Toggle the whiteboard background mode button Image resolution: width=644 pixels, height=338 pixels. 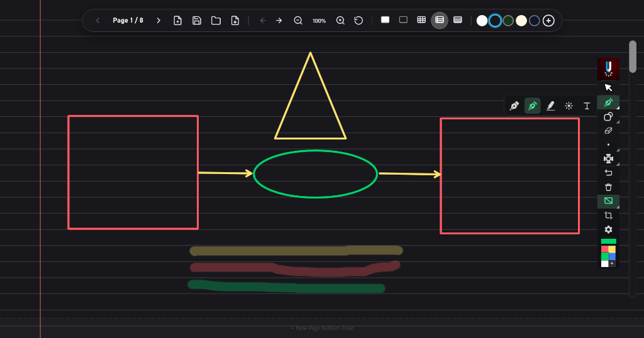[x=608, y=201]
